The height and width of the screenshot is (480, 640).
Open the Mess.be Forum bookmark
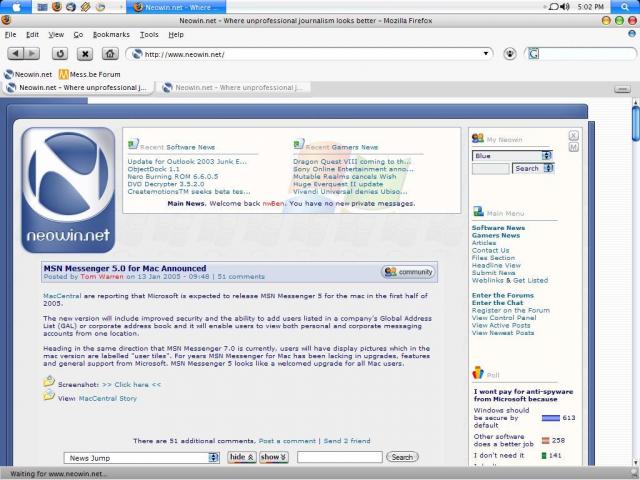click(89, 74)
